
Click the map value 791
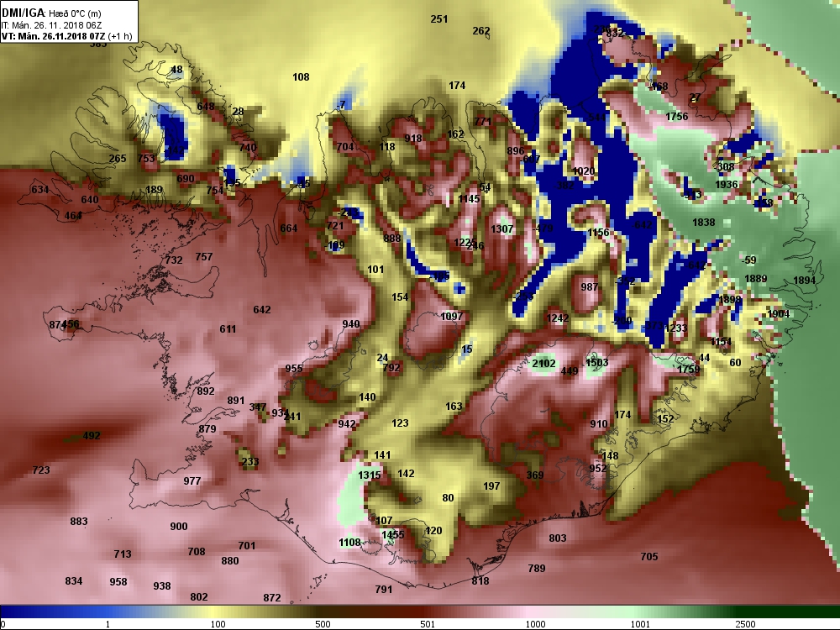(x=383, y=590)
